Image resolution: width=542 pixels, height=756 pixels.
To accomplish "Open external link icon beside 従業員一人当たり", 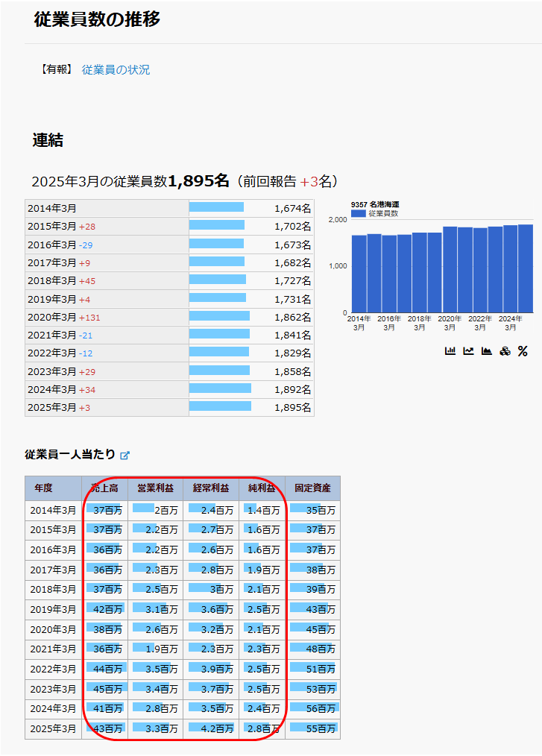I will 125,455.
